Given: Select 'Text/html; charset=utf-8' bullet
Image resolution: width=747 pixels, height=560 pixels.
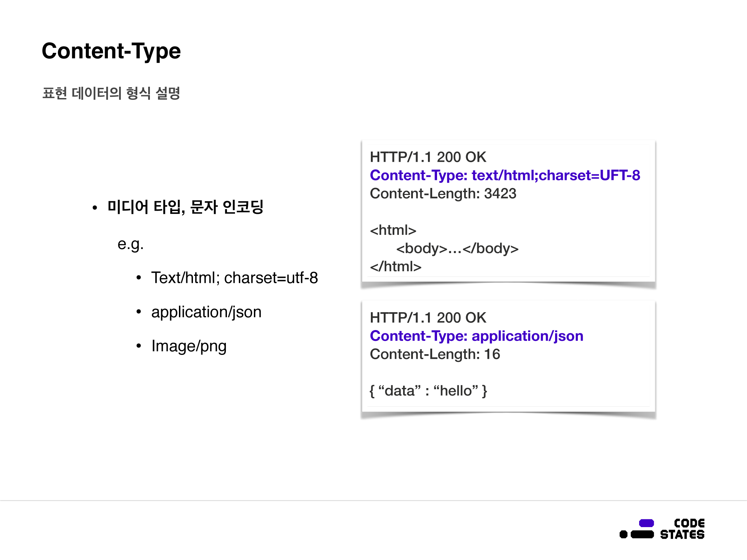Looking at the screenshot, I should click(234, 278).
